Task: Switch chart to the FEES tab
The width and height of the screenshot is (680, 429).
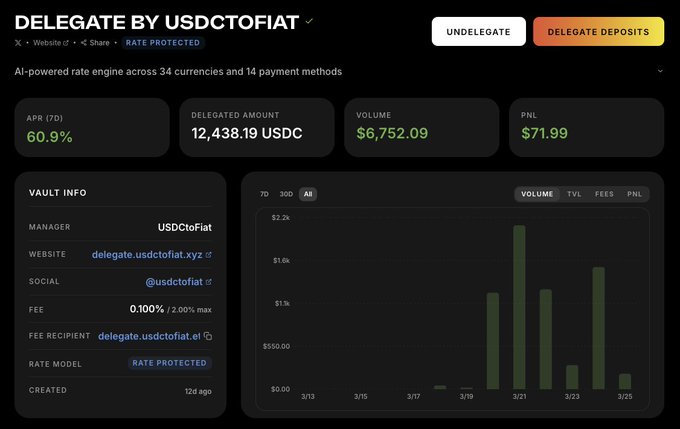Action: click(604, 194)
